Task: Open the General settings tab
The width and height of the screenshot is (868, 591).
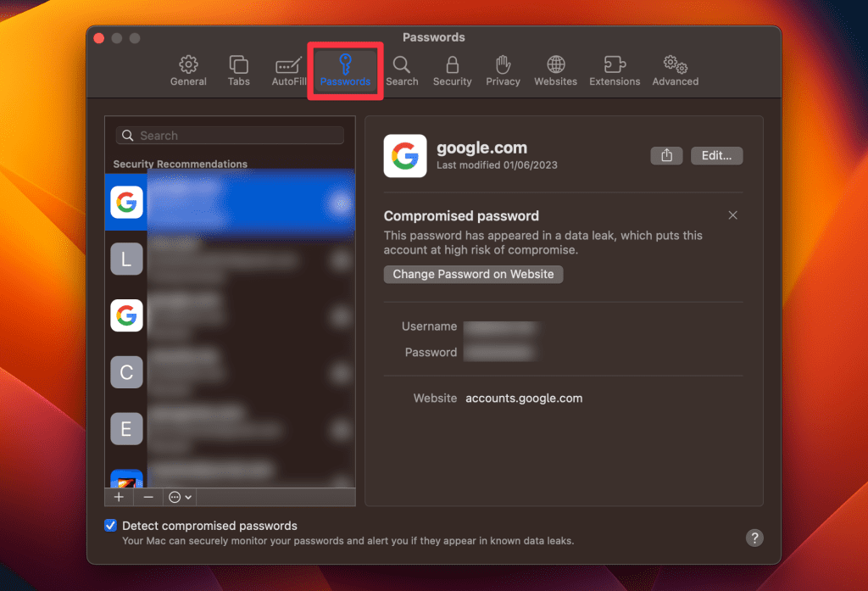Action: 188,71
